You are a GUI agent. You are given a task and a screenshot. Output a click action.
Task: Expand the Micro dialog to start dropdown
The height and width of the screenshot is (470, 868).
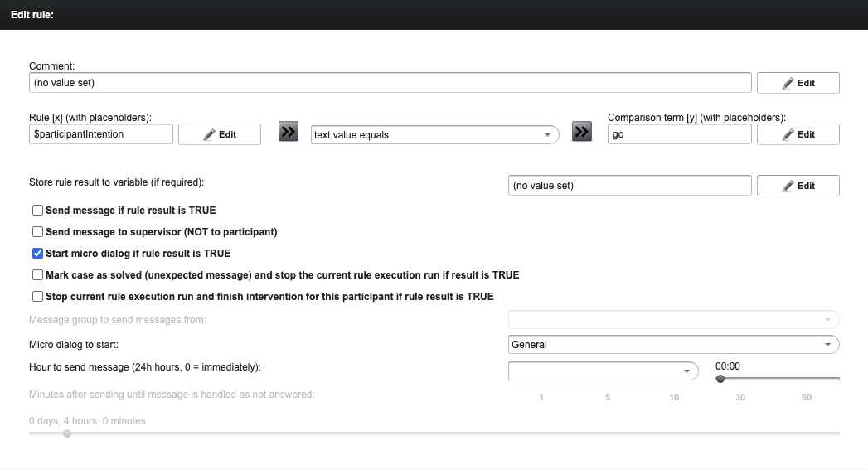(x=672, y=344)
